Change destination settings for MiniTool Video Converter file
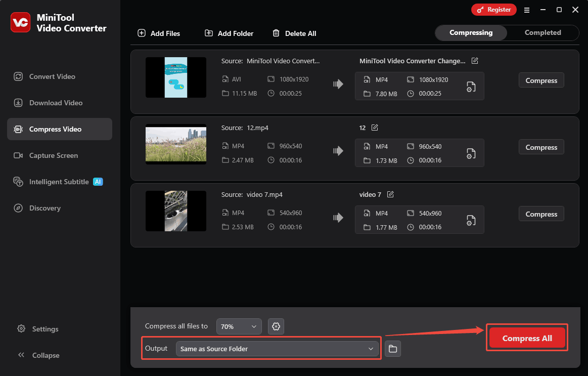 pyautogui.click(x=471, y=87)
